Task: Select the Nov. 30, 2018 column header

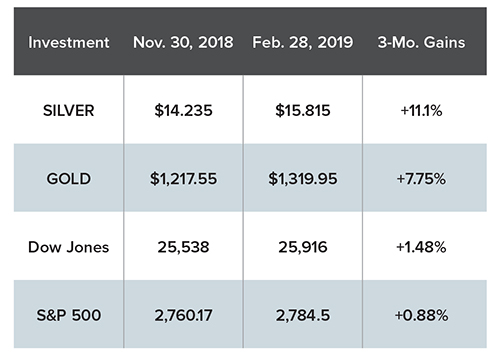Action: (183, 42)
